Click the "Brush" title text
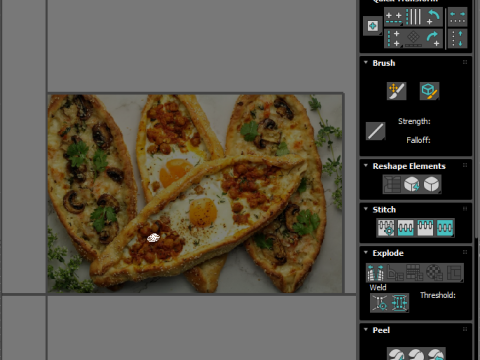The height and width of the screenshot is (360, 480). click(x=384, y=63)
